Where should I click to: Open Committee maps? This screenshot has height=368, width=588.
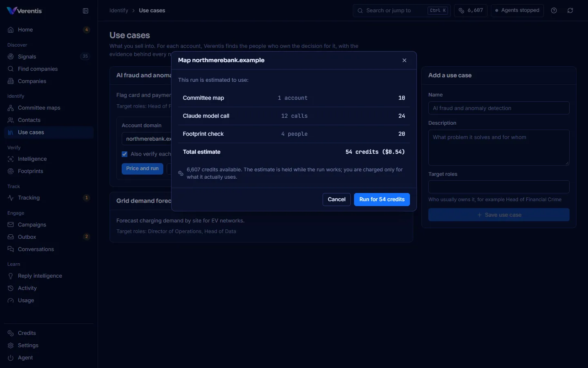pyautogui.click(x=49, y=108)
